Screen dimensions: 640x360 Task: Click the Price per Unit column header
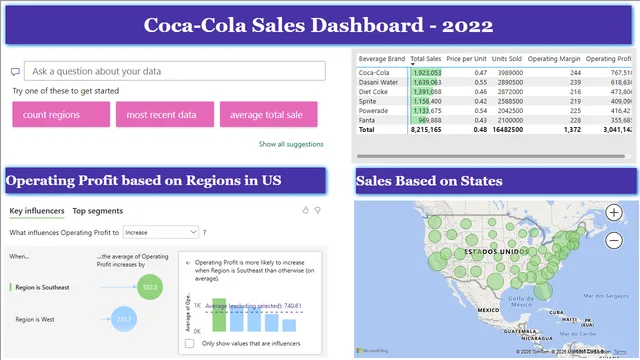[466, 59]
